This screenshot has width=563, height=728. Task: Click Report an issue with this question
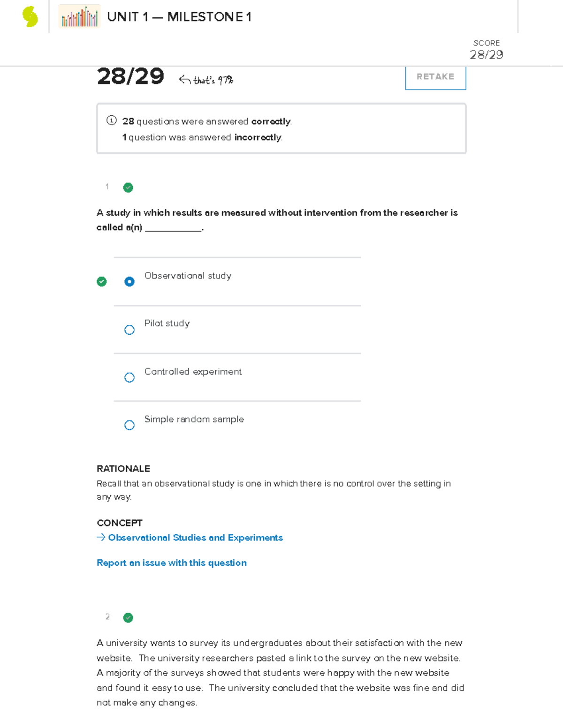pyautogui.click(x=171, y=563)
